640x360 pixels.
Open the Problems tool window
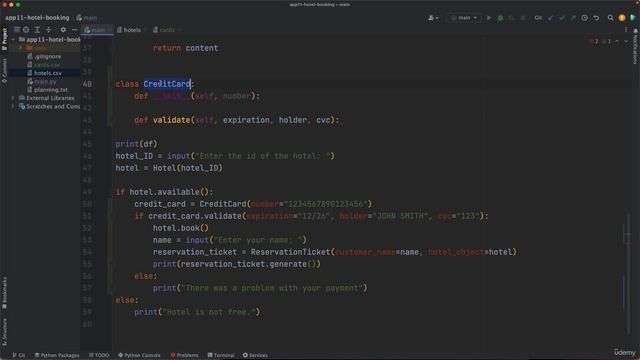point(184,355)
